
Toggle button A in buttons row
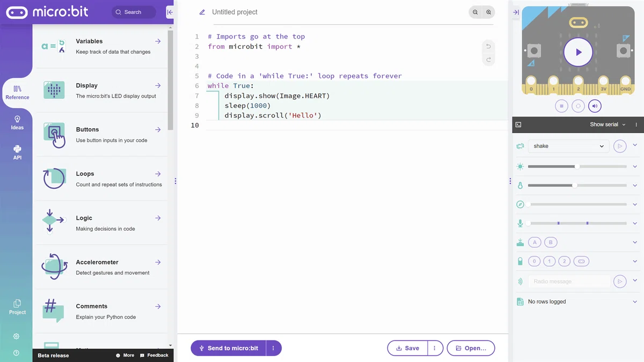(535, 242)
